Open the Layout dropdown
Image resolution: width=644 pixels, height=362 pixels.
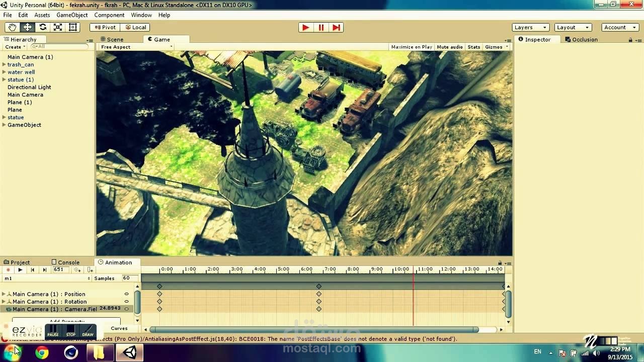point(573,27)
